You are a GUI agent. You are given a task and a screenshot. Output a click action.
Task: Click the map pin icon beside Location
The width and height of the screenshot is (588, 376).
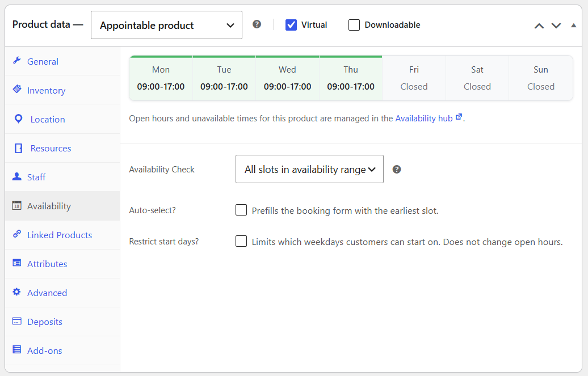(x=18, y=119)
